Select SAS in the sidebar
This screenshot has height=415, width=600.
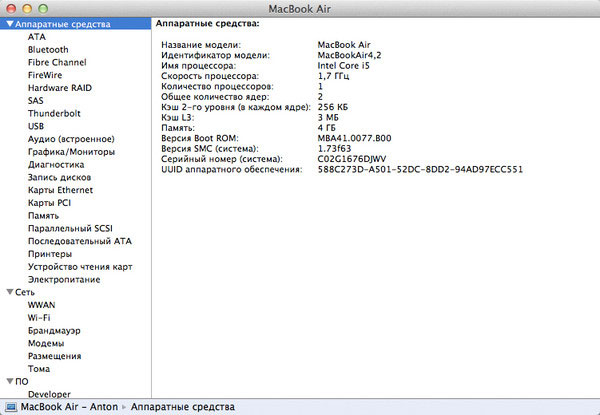coord(36,101)
